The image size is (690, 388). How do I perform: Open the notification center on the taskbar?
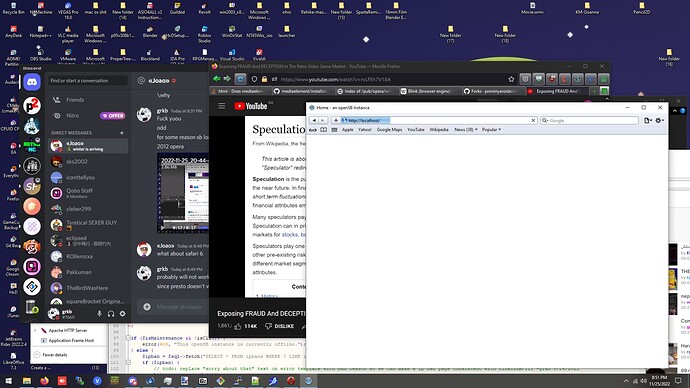[679, 381]
